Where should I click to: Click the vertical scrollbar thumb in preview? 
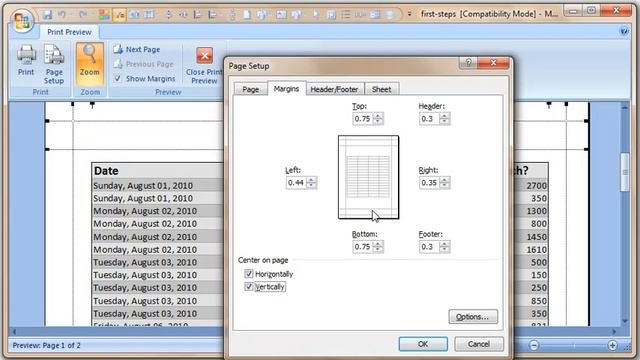pyautogui.click(x=624, y=172)
